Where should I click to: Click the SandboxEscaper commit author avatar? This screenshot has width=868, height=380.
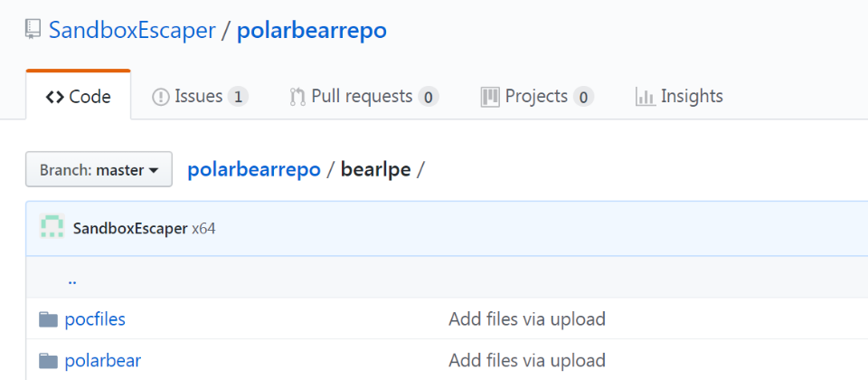click(x=52, y=228)
